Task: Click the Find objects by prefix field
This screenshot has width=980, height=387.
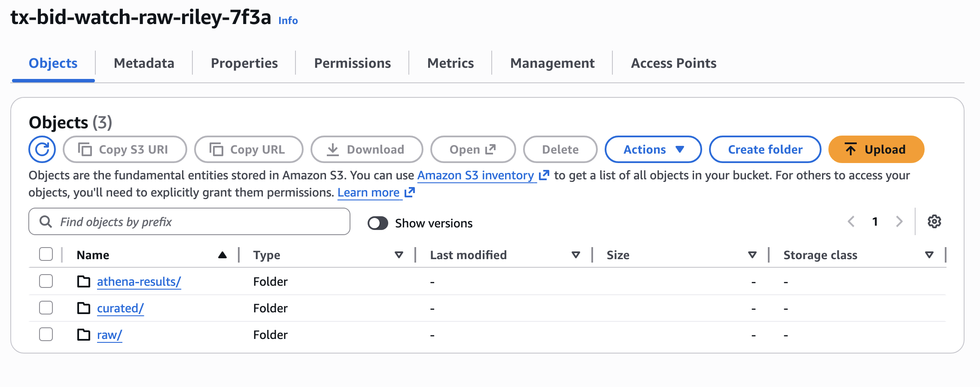Action: point(189,221)
